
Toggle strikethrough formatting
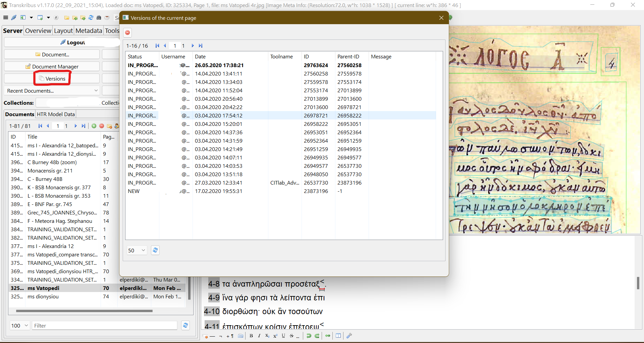tap(291, 336)
